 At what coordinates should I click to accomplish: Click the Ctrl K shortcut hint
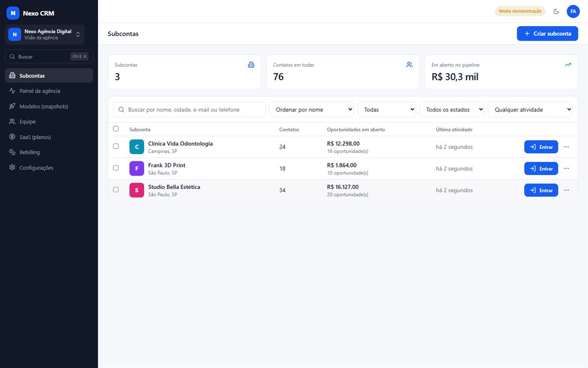(79, 56)
